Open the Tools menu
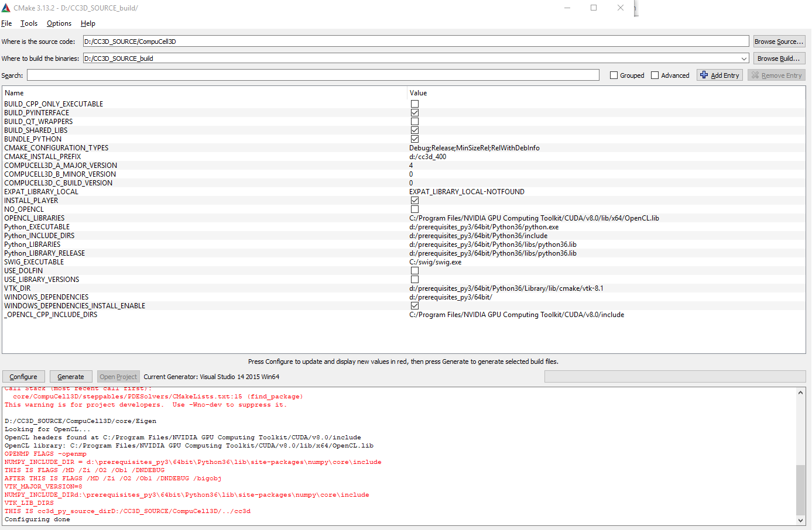 coord(29,23)
